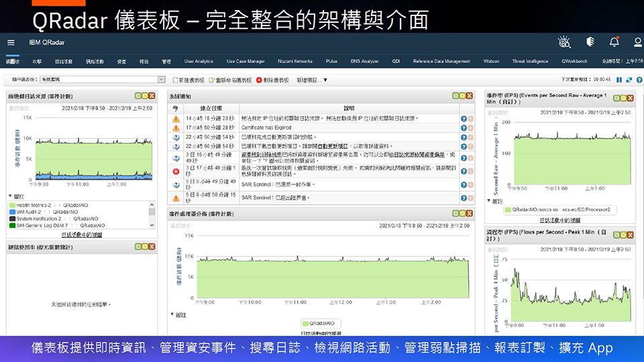Close the link utilization panel
Screen dimensions: 644x362
152,246
